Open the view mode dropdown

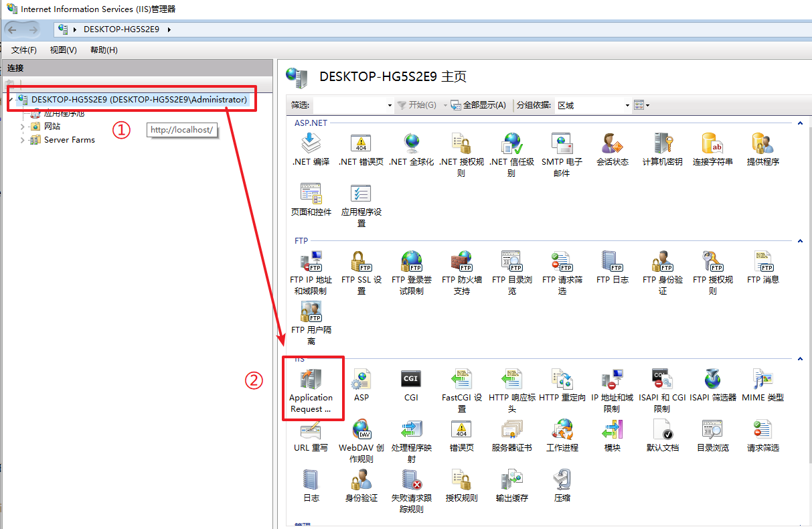(x=642, y=105)
